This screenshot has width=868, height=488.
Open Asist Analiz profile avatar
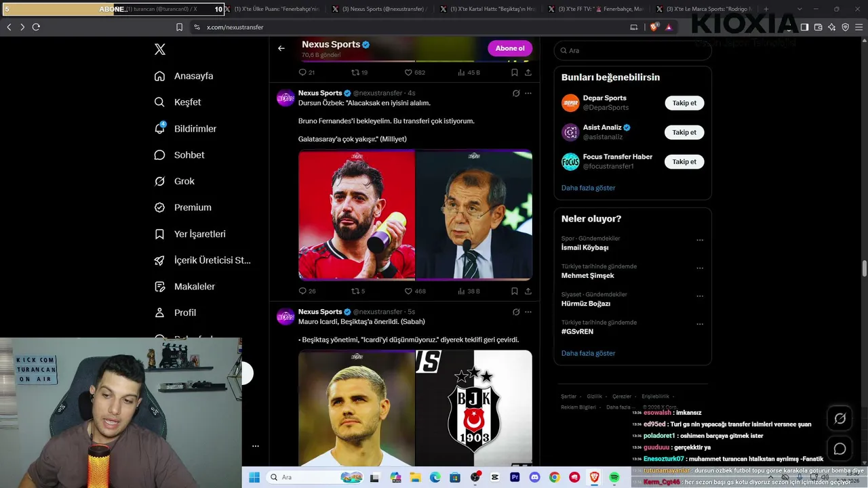(570, 132)
